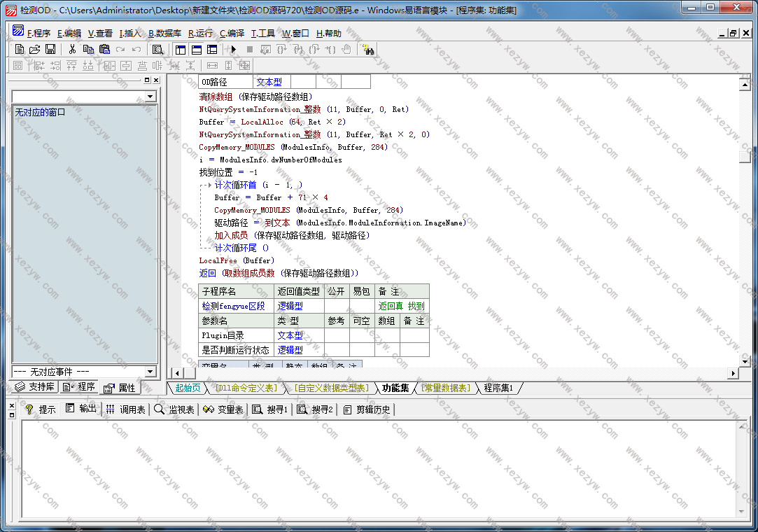Screen dimensions: 758x532
Task: Collapse the 计次循环首 loop block arrow
Action: click(x=209, y=185)
